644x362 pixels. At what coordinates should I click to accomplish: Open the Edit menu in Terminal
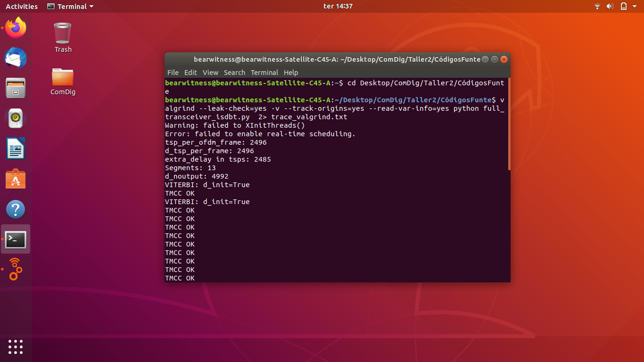[x=190, y=73]
